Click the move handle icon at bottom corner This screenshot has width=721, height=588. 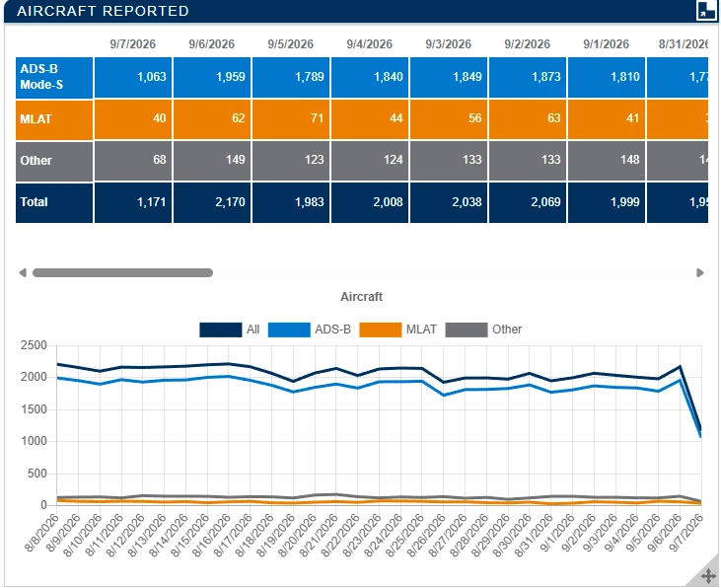coord(708,575)
